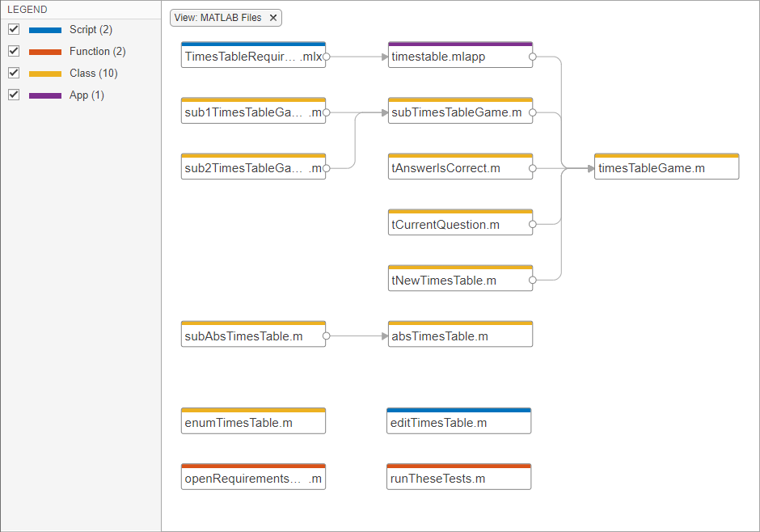Image resolution: width=760 pixels, height=532 pixels.
Task: Select the runTheseTests.m function node
Action: [x=458, y=479]
